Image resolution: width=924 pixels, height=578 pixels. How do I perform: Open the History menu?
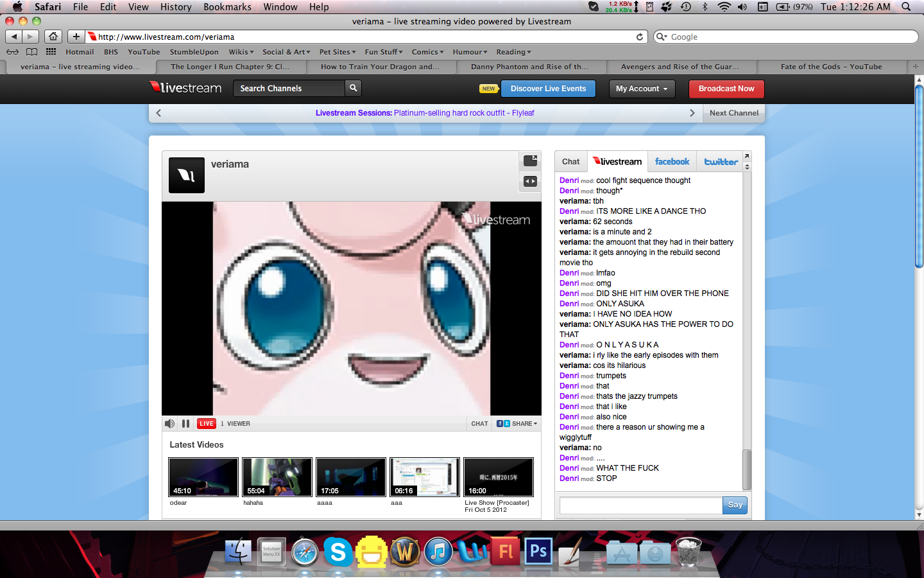176,6
